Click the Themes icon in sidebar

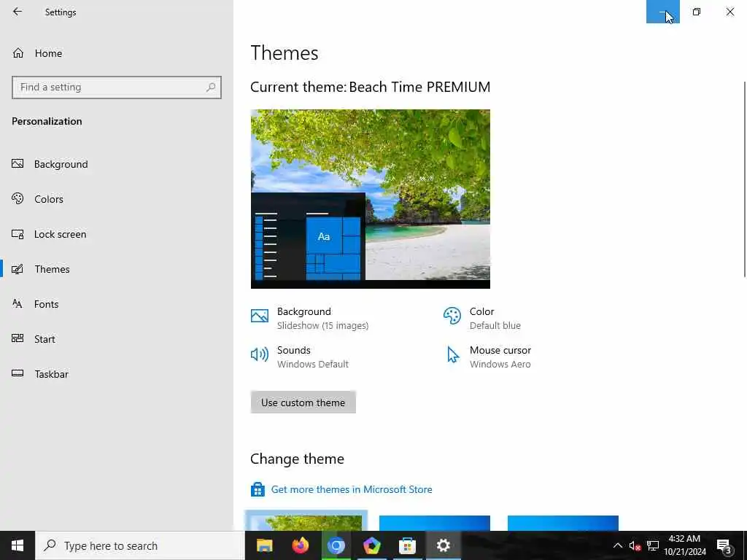pyautogui.click(x=18, y=269)
